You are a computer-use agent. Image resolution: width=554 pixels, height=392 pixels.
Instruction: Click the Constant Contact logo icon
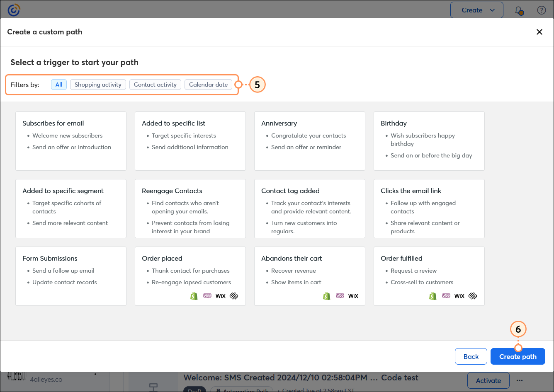(14, 10)
